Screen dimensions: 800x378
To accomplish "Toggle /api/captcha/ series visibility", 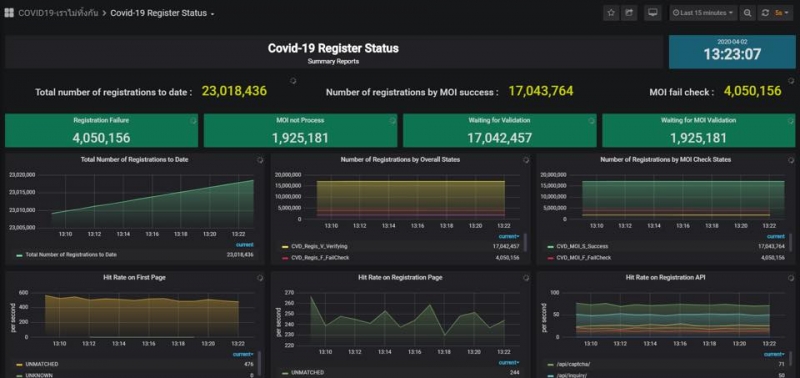I will [x=573, y=364].
